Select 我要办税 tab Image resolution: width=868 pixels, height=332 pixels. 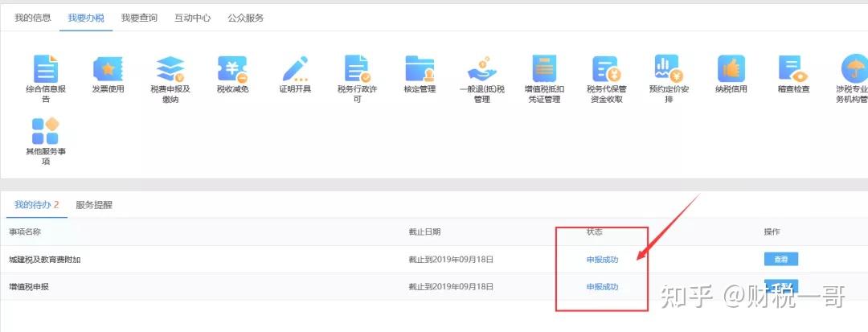pos(86,18)
